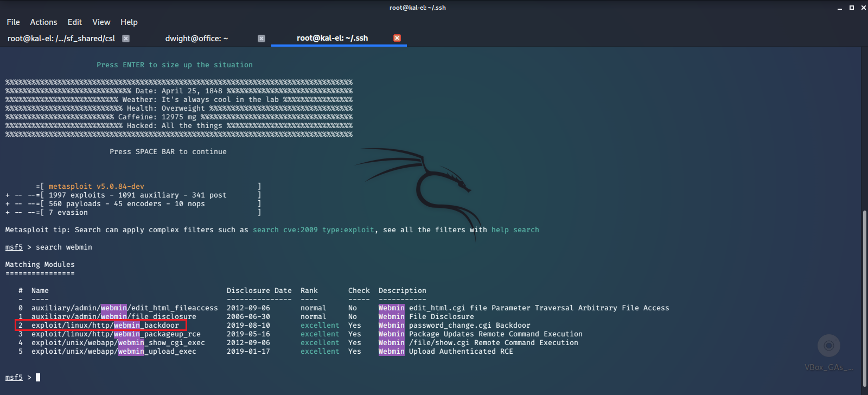Open the Help menu
Image resolution: width=868 pixels, height=395 pixels.
(129, 22)
